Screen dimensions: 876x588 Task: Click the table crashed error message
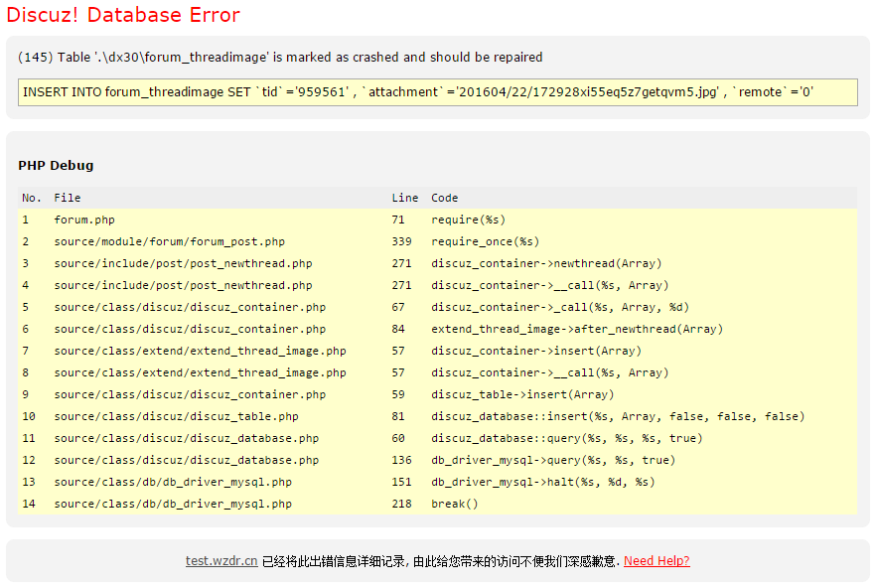(x=280, y=58)
